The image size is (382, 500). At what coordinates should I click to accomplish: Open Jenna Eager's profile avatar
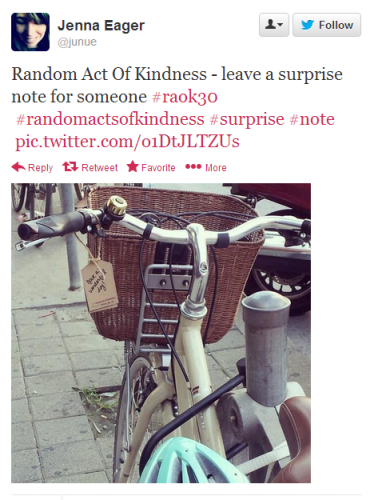click(x=30, y=32)
